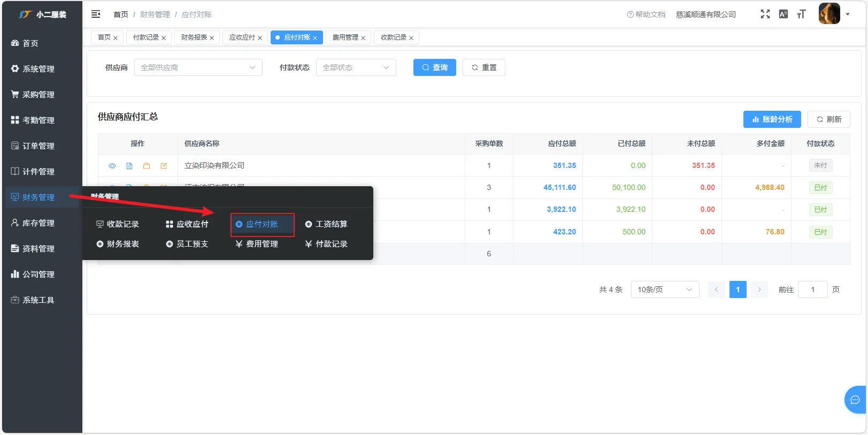Open the font size setting icon
This screenshot has width=868, height=435.
point(801,14)
